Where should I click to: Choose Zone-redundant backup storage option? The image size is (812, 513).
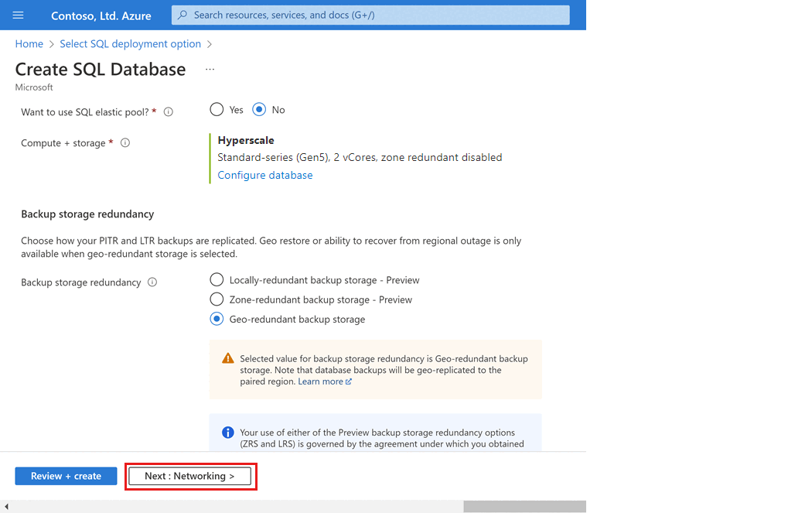click(x=217, y=299)
